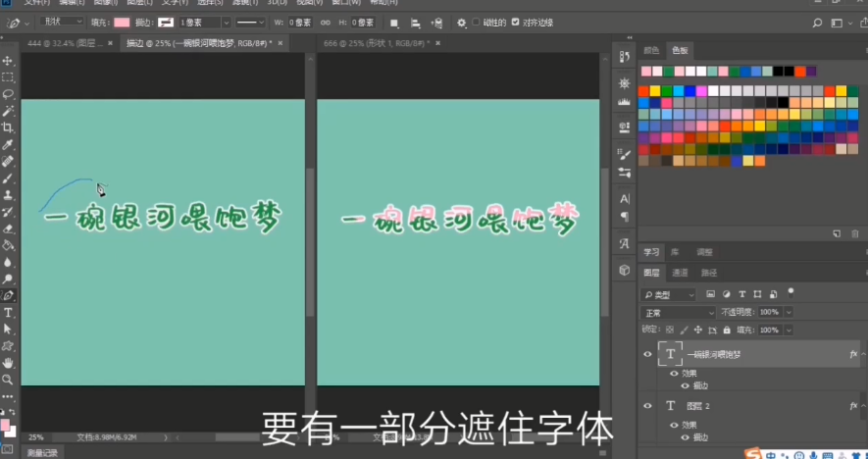The image size is (868, 459).
Task: Open the stroke line type dropdown
Action: [x=250, y=23]
